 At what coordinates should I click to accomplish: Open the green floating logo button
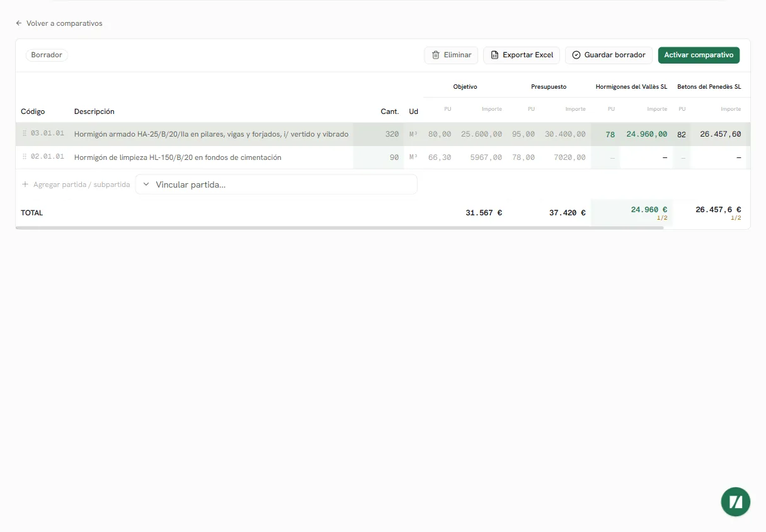[x=736, y=502]
